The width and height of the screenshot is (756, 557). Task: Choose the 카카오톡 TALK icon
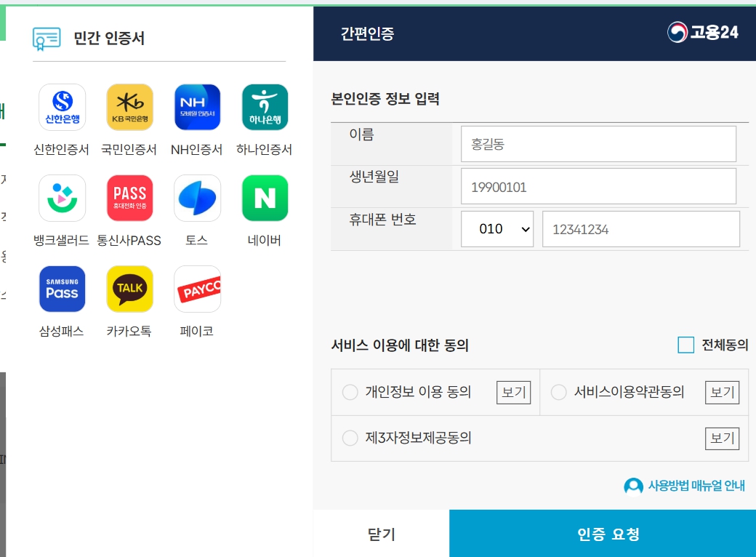129,289
